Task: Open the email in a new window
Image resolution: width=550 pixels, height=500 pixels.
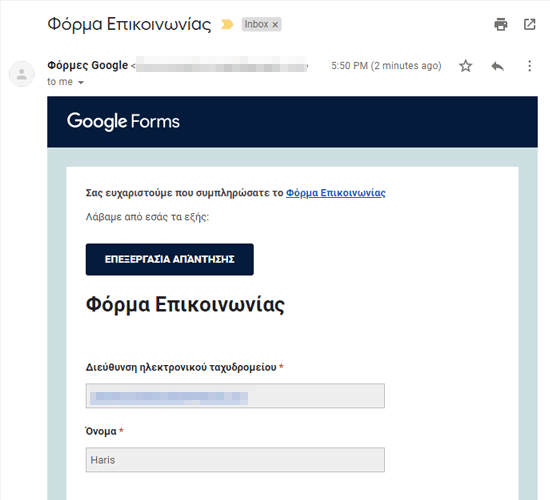Action: point(529,24)
